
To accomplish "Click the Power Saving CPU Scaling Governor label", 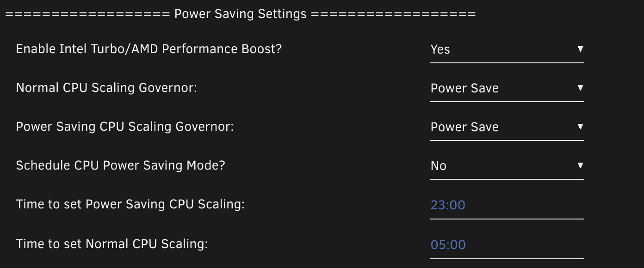I will (125, 127).
